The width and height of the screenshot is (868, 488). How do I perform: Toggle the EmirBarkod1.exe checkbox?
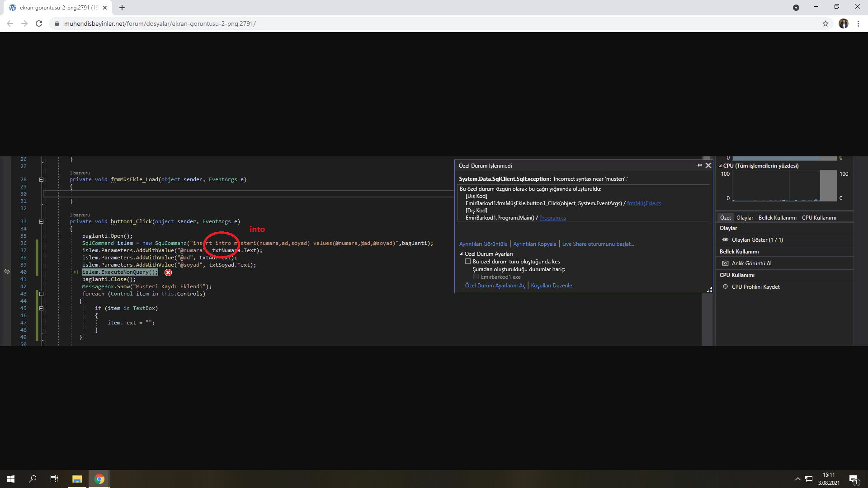(x=476, y=277)
